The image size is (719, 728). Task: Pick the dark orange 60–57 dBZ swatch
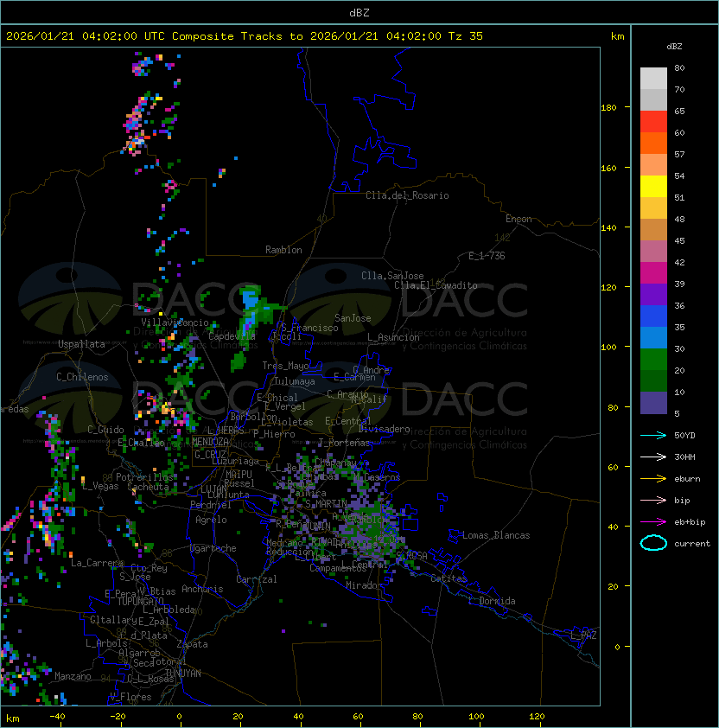coord(653,143)
